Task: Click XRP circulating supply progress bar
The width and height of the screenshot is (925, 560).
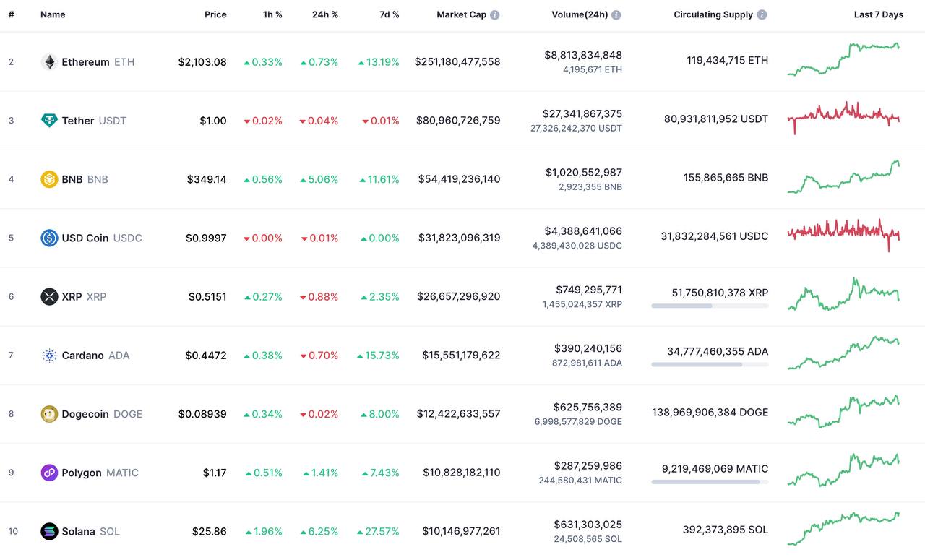Action: point(710,306)
